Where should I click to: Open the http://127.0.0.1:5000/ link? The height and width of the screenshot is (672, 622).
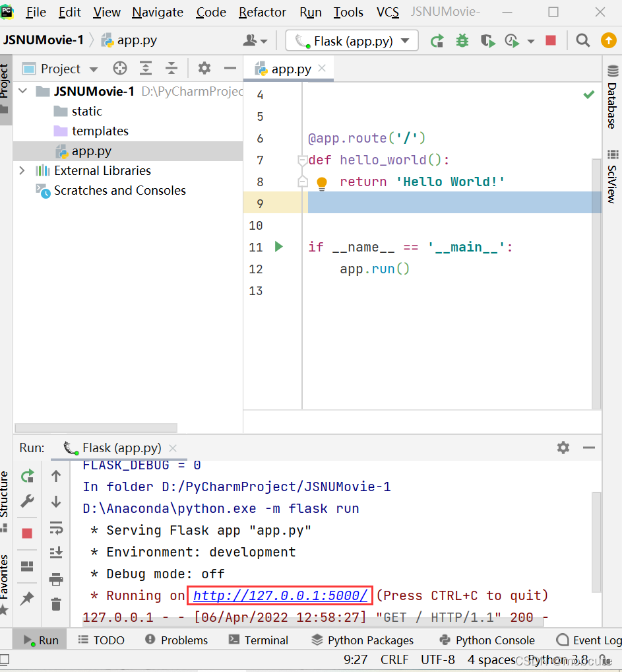click(x=280, y=595)
